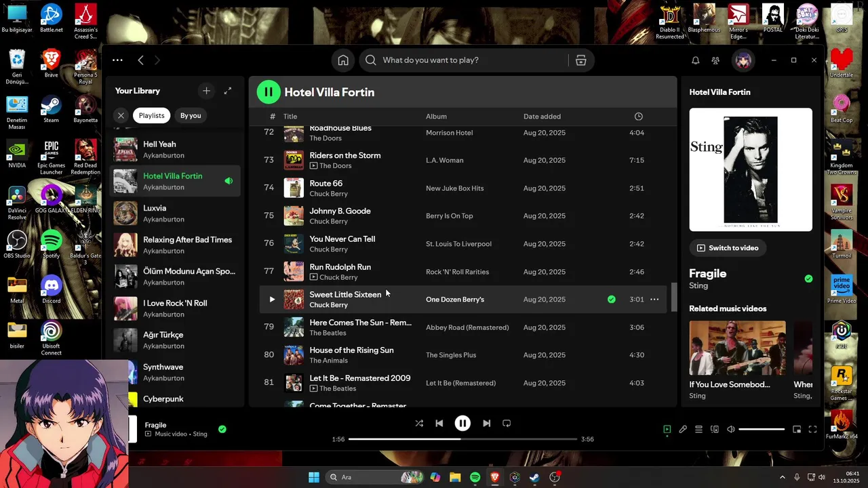Toggle Fragile saved checkmark in bottom bar
Viewport: 868px width, 488px height.
(222, 429)
